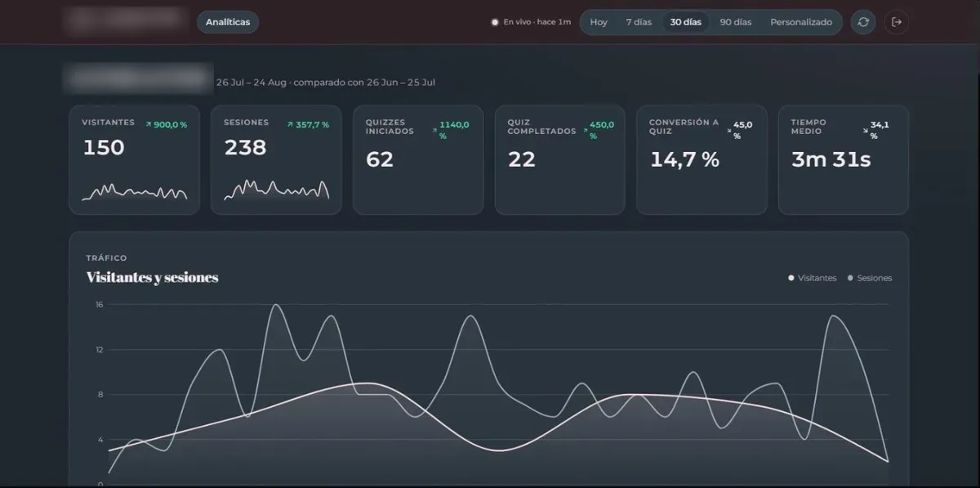This screenshot has height=488, width=980.
Task: Toggle the Sesiones series in chart legend
Action: coord(870,278)
